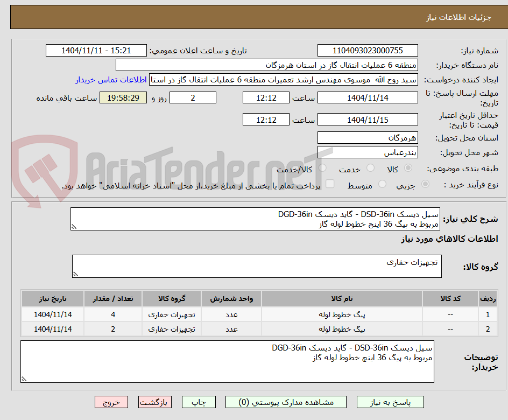Click the response deadline date 1404/11/14 field
The width and height of the screenshot is (508, 420).
click(x=368, y=97)
